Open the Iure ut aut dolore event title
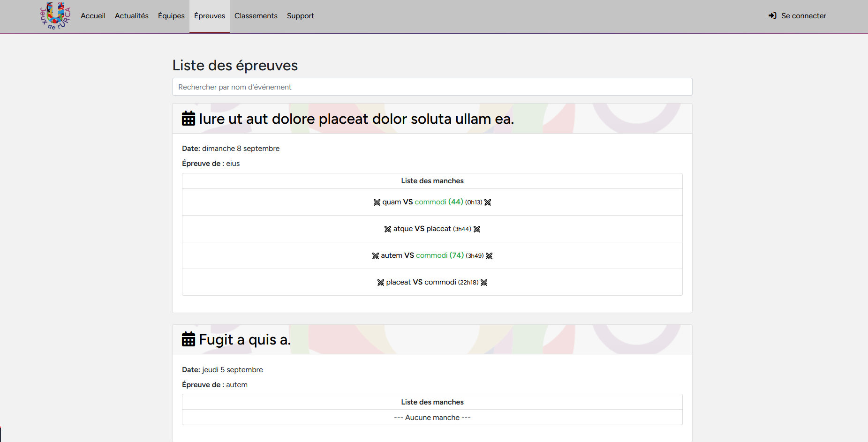 point(356,119)
